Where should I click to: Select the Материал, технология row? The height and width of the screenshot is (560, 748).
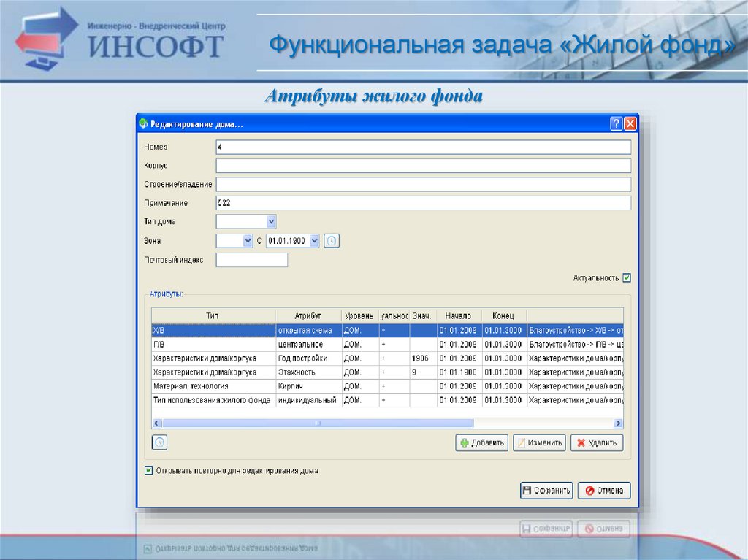coord(387,386)
